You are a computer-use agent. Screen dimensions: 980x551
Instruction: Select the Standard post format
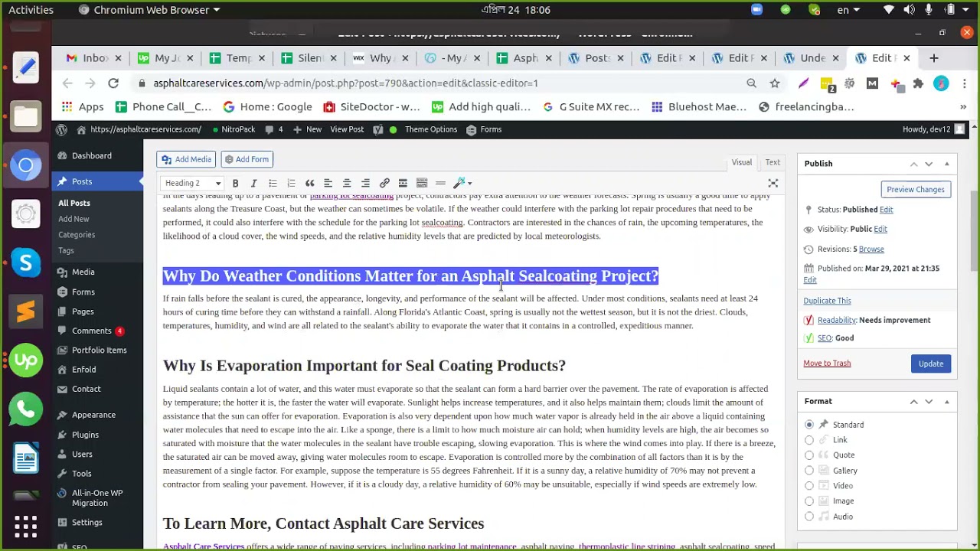click(809, 425)
